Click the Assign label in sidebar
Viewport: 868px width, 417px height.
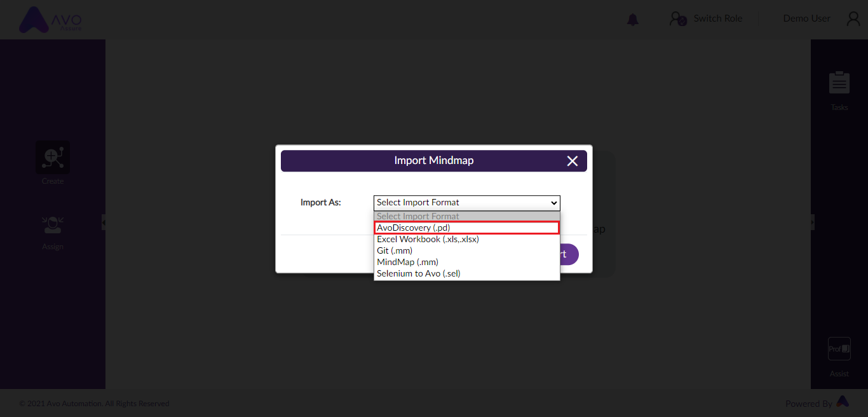pyautogui.click(x=53, y=247)
